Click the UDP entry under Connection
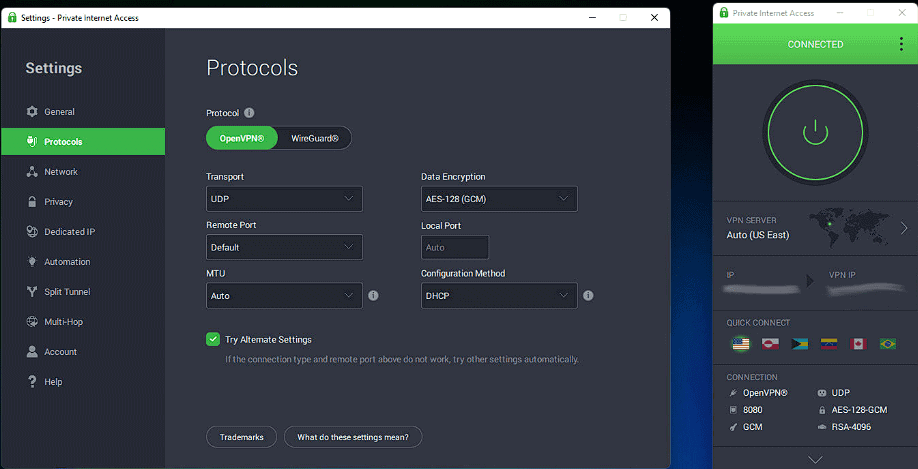The width and height of the screenshot is (918, 469). (x=840, y=393)
